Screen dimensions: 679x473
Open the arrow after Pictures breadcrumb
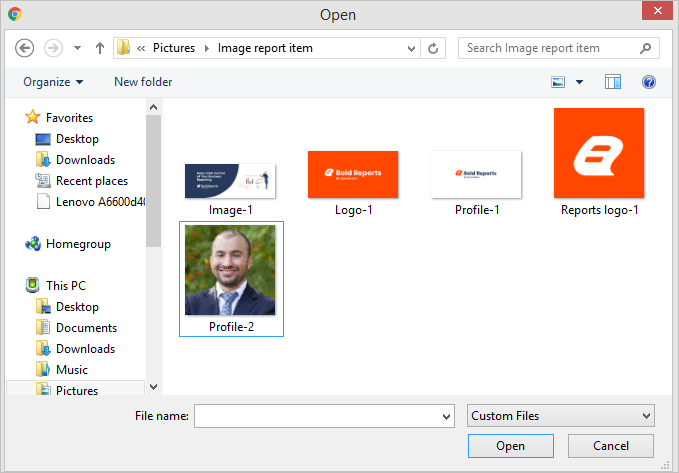click(207, 48)
